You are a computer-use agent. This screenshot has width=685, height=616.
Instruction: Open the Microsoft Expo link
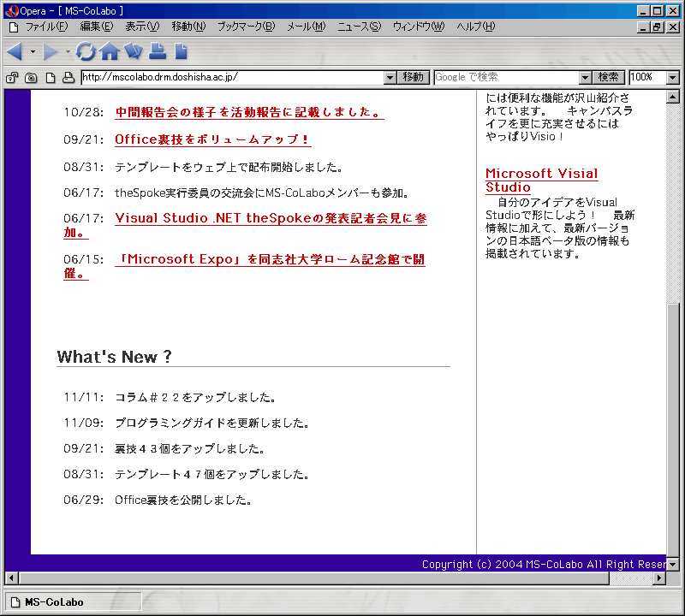(x=270, y=259)
